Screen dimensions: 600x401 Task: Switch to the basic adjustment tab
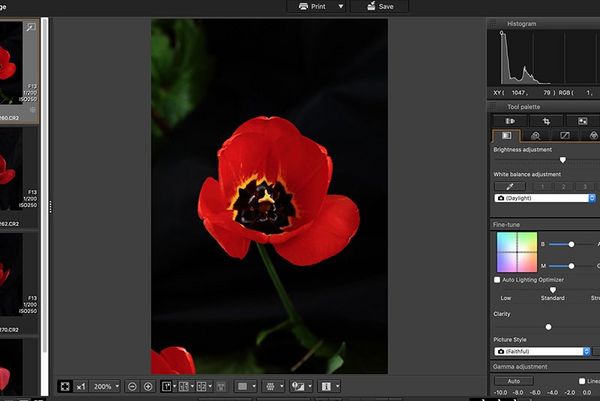coord(506,135)
